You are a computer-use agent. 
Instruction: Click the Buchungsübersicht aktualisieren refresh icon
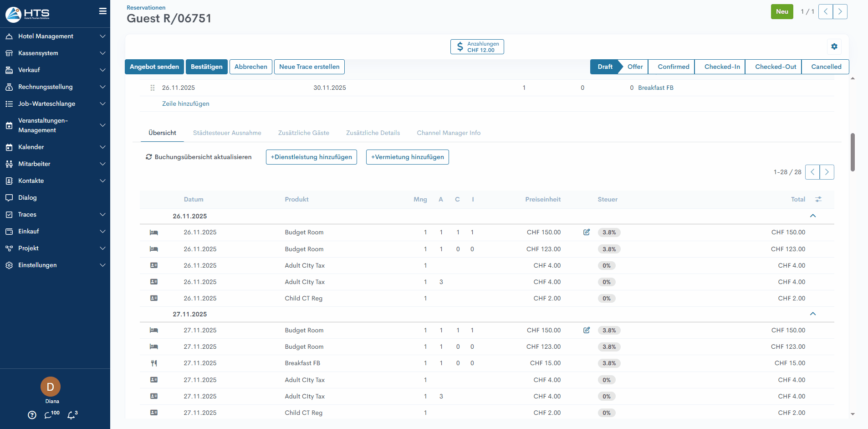[148, 157]
